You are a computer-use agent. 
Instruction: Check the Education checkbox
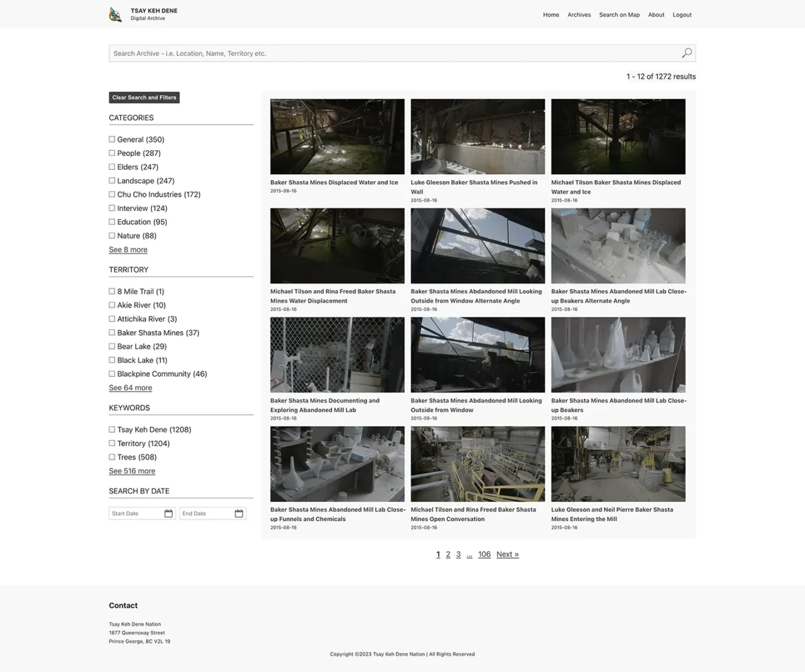pyautogui.click(x=112, y=222)
